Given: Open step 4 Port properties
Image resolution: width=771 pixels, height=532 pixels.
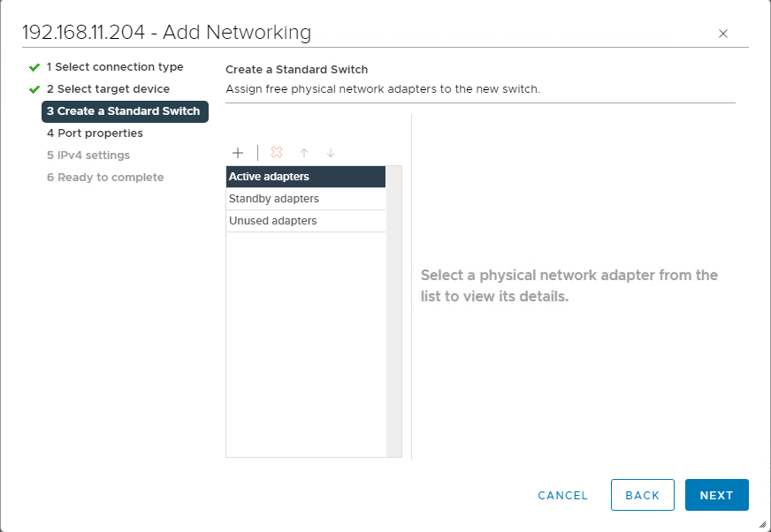Looking at the screenshot, I should 95,133.
